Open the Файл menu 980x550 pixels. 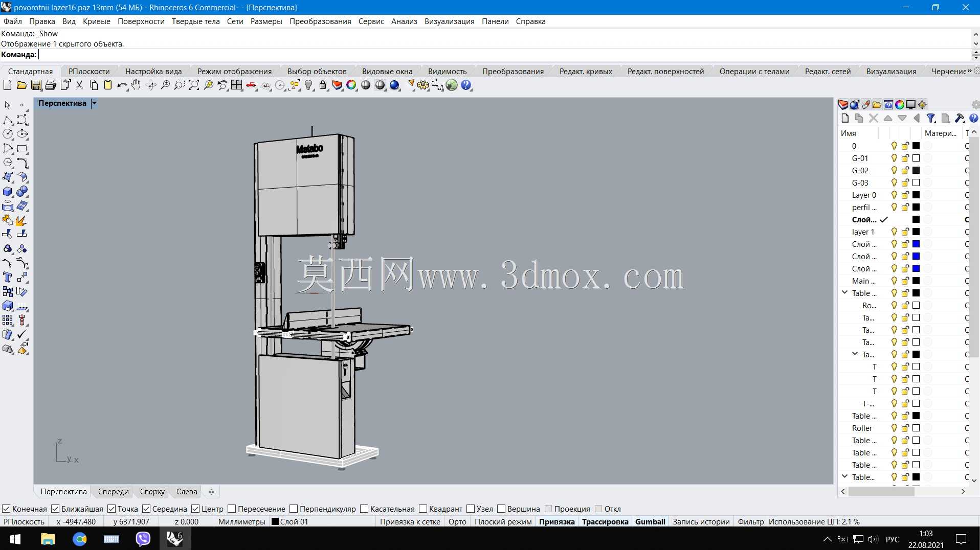[x=13, y=21]
